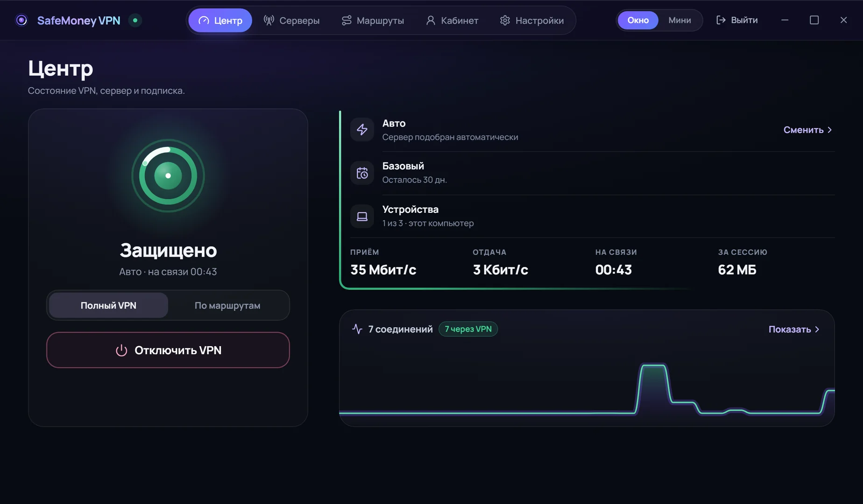Select the Окно view mode
863x504 pixels.
click(638, 20)
